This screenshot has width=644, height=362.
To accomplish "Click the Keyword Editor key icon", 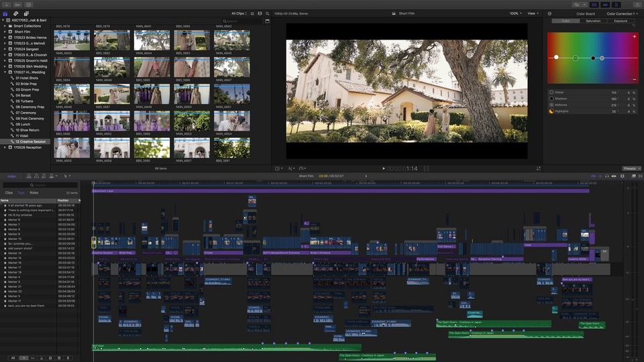I will click(x=17, y=5).
